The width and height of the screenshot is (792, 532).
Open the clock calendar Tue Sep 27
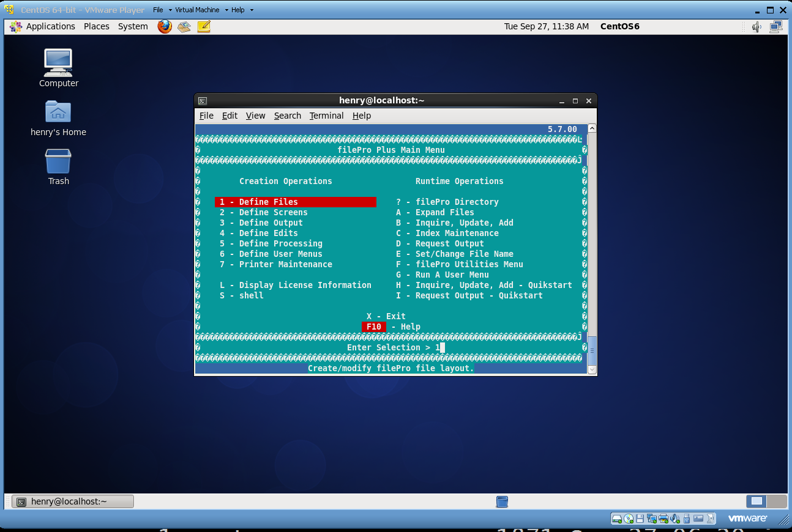pyautogui.click(x=547, y=26)
